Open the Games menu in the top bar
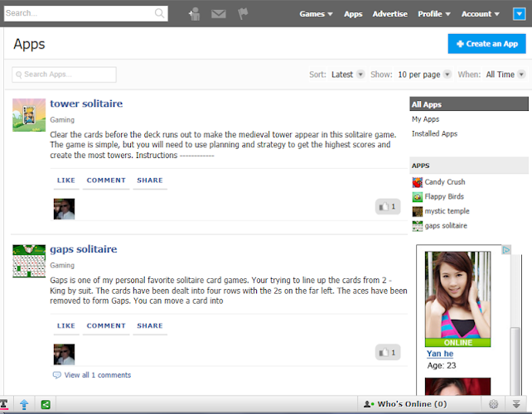 coord(316,14)
